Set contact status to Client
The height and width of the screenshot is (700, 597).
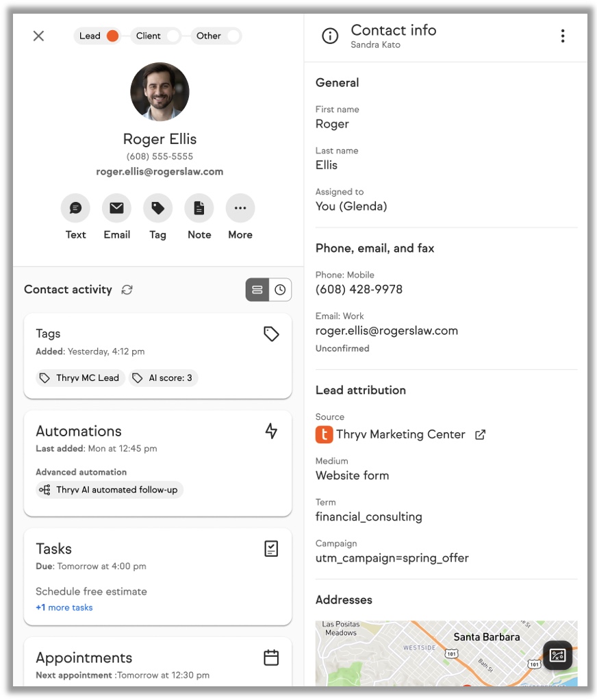coord(173,36)
